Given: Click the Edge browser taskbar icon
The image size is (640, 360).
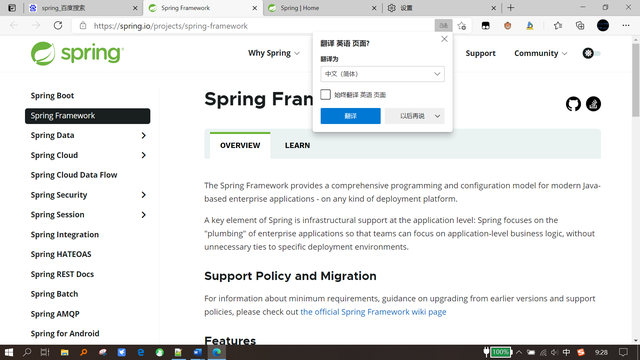Looking at the screenshot, I should (x=217, y=352).
